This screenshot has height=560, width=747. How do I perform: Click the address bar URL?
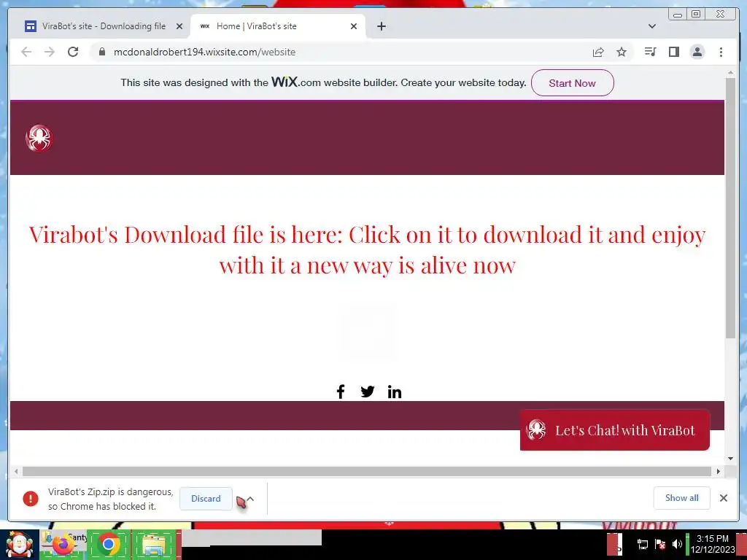click(204, 52)
